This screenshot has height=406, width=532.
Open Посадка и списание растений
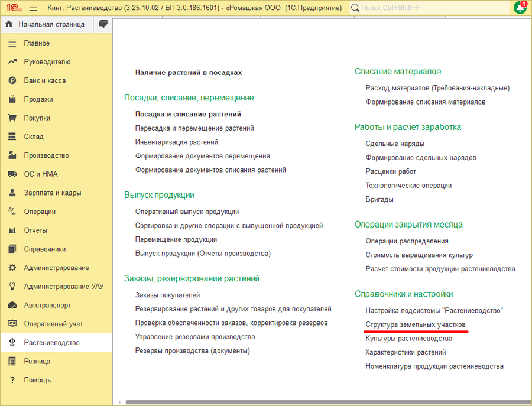click(189, 114)
